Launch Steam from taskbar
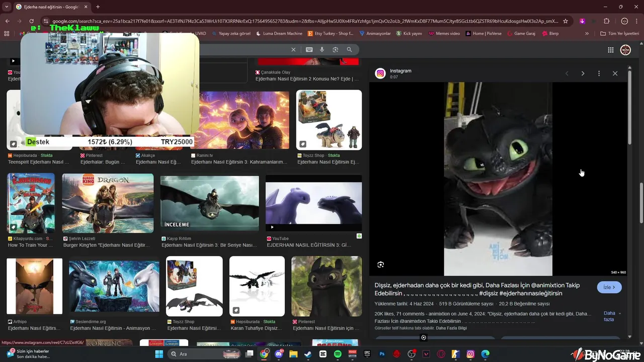 coord(308,354)
